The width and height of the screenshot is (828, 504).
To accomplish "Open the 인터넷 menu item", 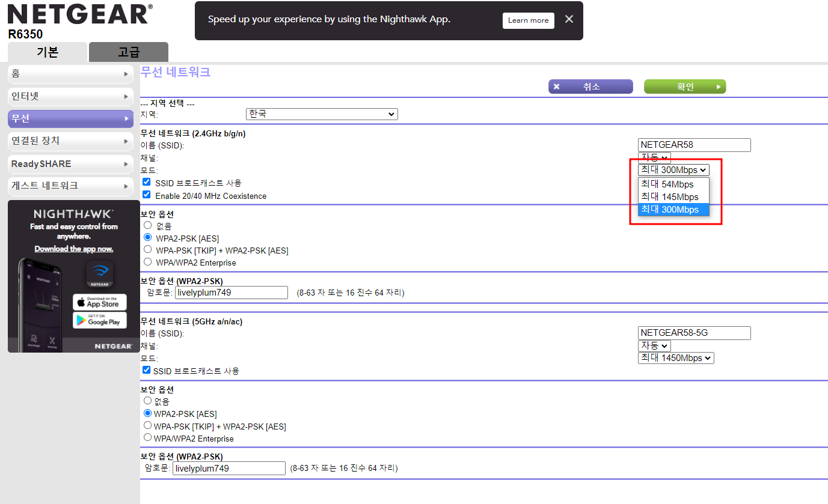I will tap(70, 96).
